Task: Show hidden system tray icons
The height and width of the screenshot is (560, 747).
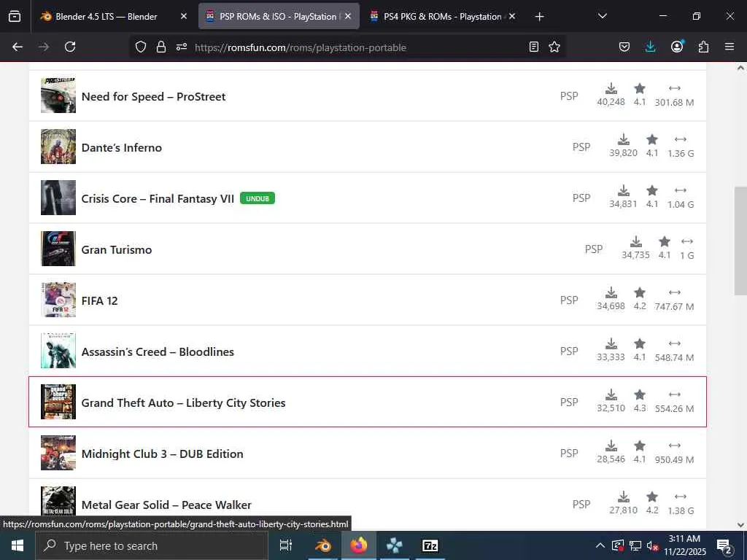Action: (600, 545)
